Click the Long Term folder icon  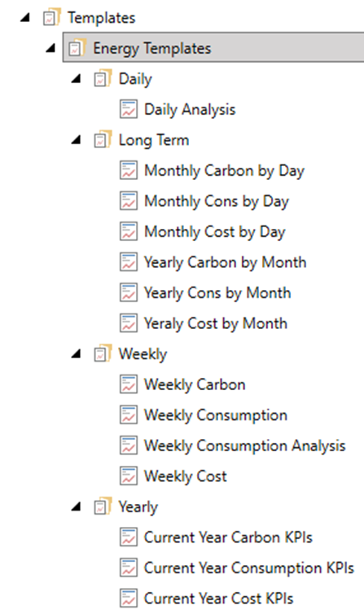(x=103, y=140)
